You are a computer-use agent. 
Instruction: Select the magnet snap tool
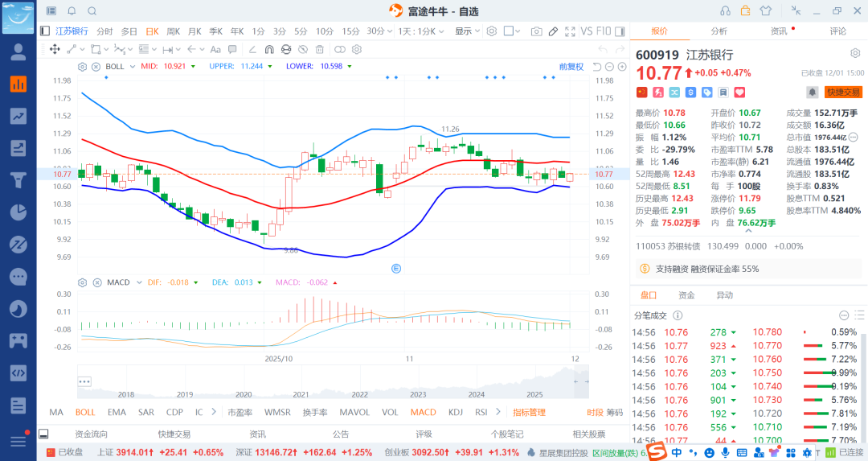tap(269, 49)
